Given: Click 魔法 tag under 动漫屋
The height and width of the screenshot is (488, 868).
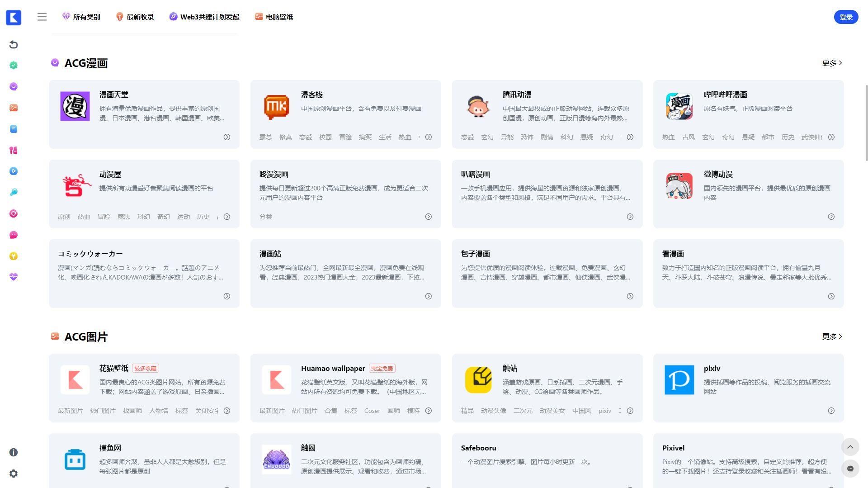Looking at the screenshot, I should point(124,217).
